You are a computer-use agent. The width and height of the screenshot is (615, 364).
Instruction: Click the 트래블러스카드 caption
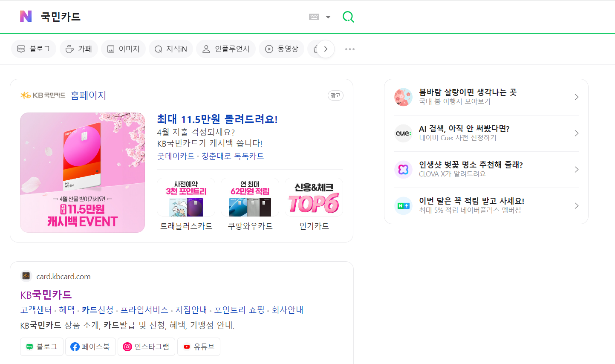[186, 226]
